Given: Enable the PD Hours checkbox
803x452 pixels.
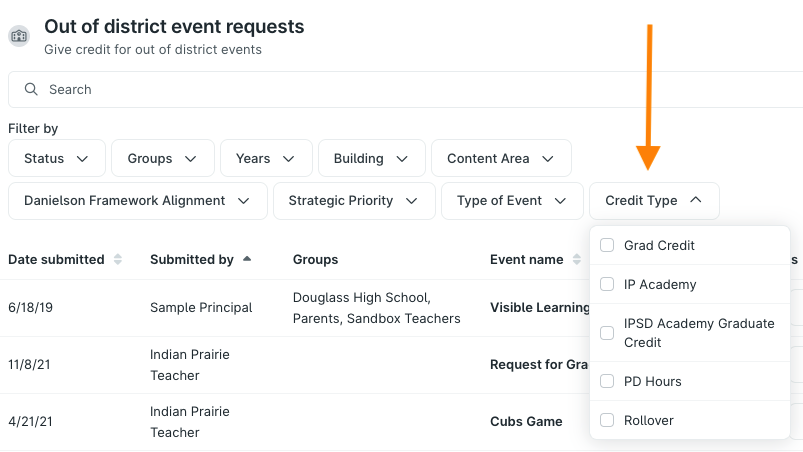Looking at the screenshot, I should [607, 381].
